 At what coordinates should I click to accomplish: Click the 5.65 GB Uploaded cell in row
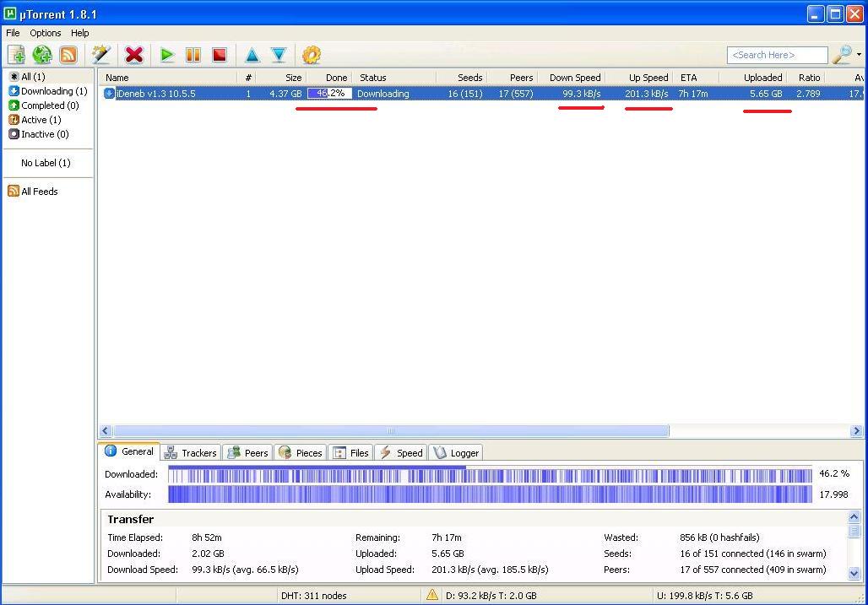coord(766,94)
